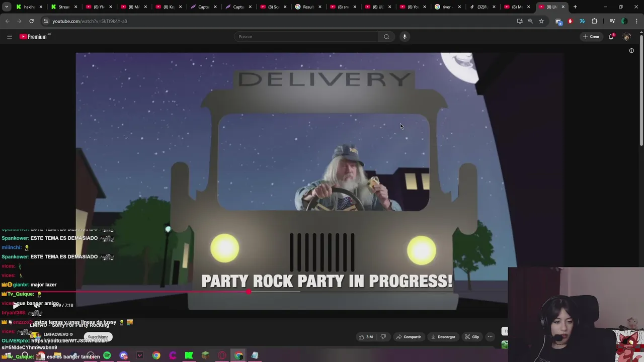Open the Kick app in taskbar
The image size is (644, 362).
pyautogui.click(x=189, y=356)
